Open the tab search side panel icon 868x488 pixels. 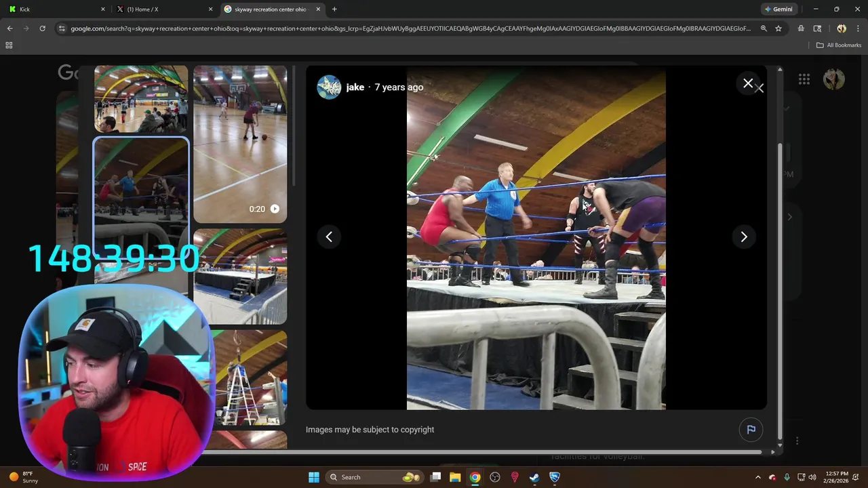(x=817, y=28)
